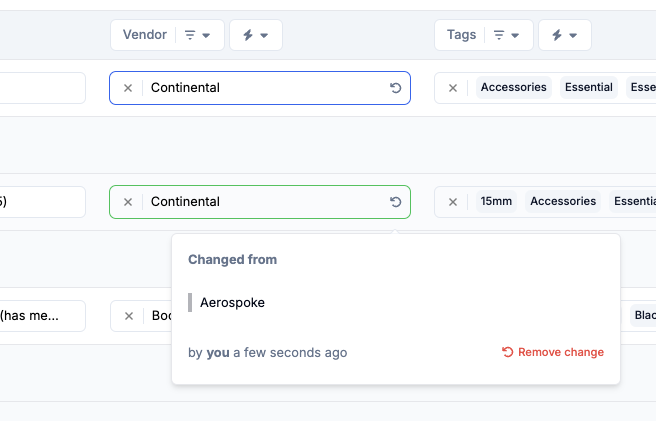This screenshot has width=656, height=421.
Task: Click Remove change in the popup
Action: click(x=552, y=352)
